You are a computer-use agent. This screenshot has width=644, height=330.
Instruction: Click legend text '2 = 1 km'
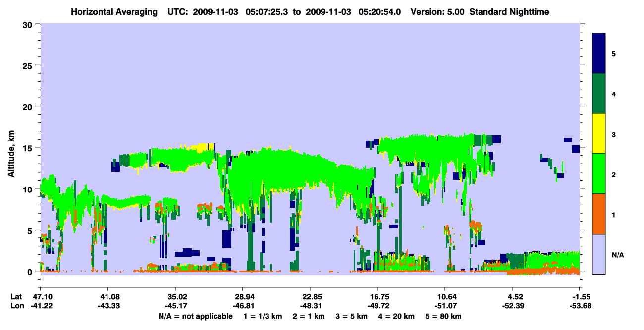click(x=310, y=316)
